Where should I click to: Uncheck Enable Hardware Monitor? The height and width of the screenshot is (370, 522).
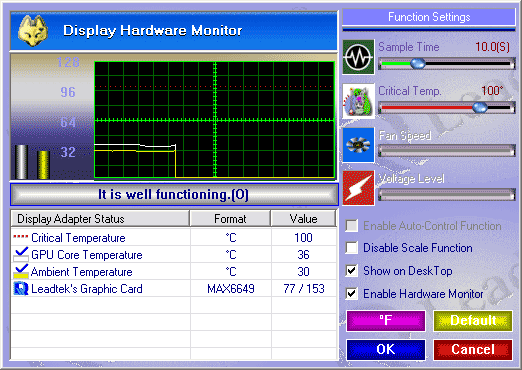tap(352, 294)
